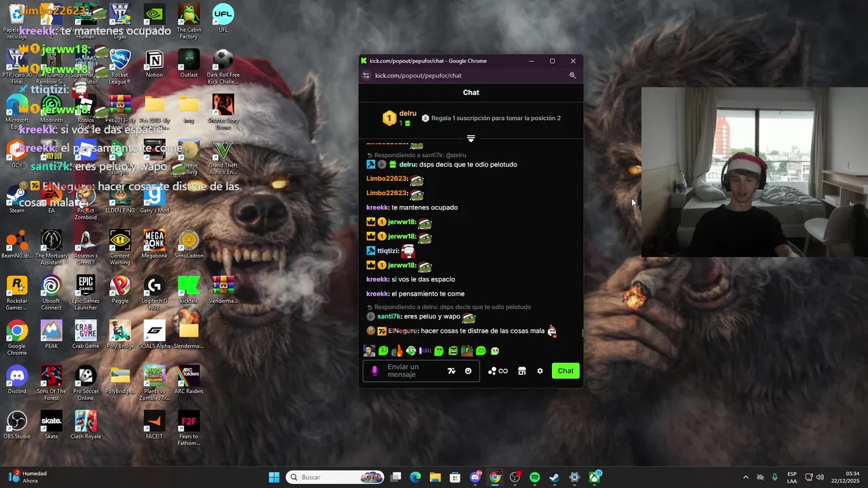Image resolution: width=868 pixels, height=488 pixels.
Task: Select the ARC Raiders desktop icon
Action: coord(189,380)
